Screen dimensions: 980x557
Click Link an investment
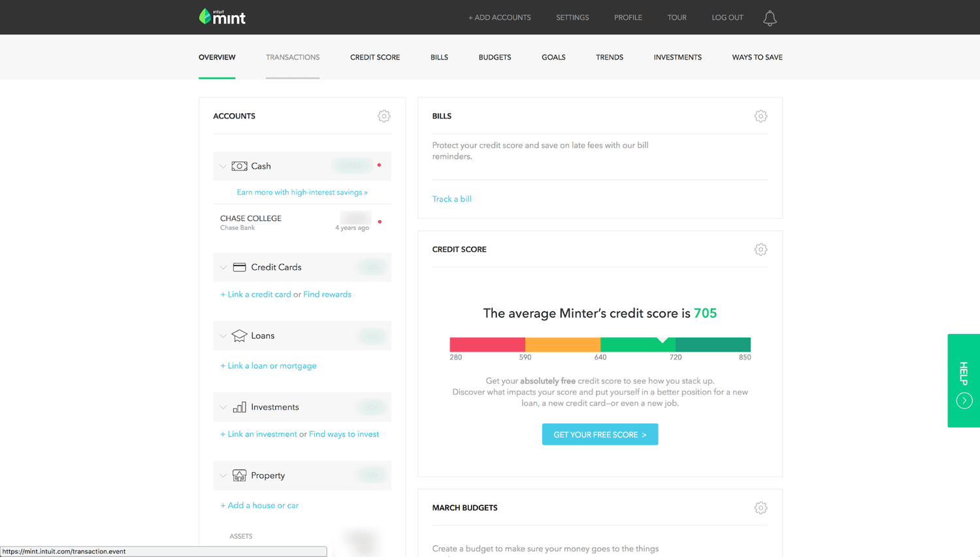pos(259,434)
